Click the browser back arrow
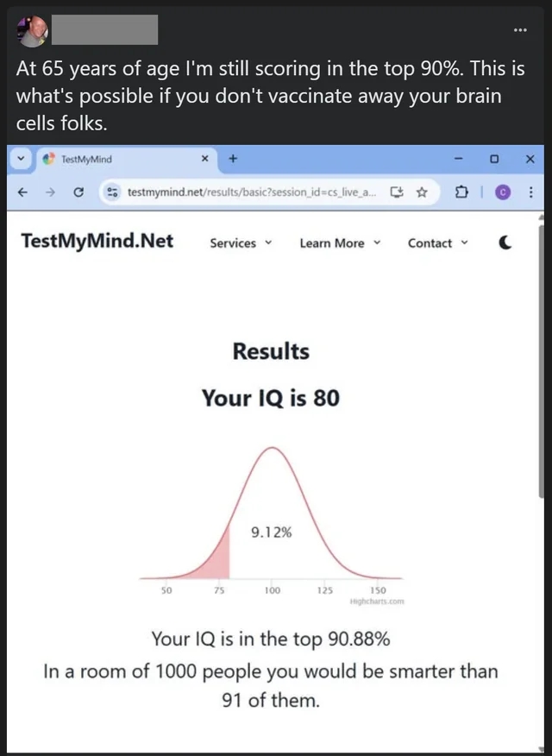 [22, 192]
